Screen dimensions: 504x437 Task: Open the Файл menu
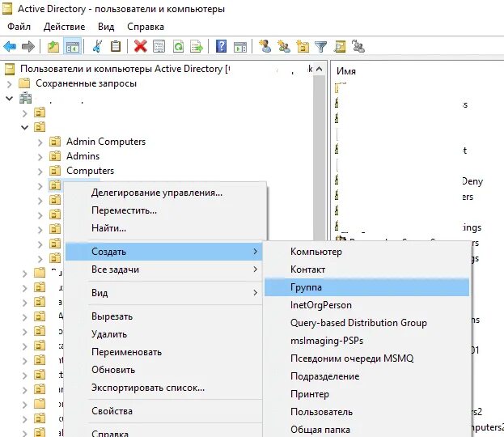(19, 27)
